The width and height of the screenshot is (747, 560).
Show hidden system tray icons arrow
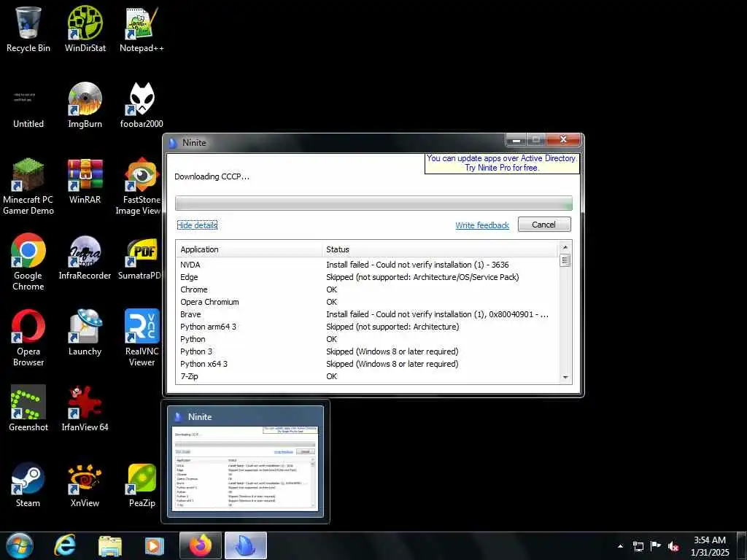[620, 546]
